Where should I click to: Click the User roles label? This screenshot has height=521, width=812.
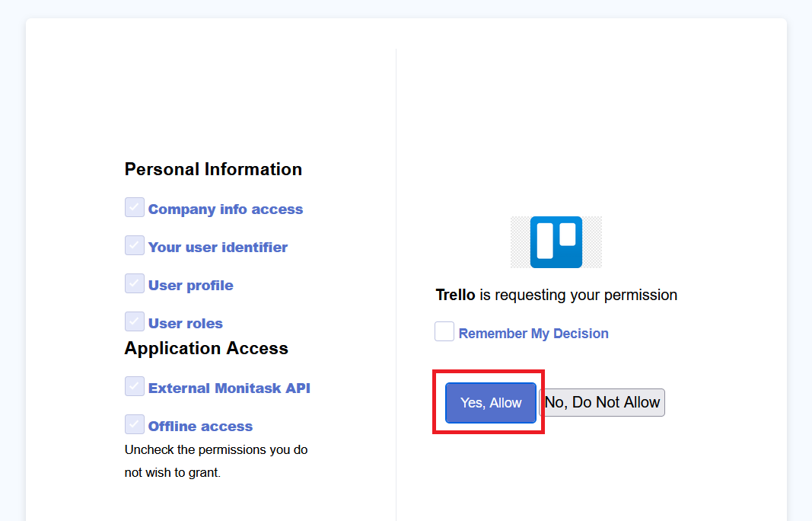186,324
